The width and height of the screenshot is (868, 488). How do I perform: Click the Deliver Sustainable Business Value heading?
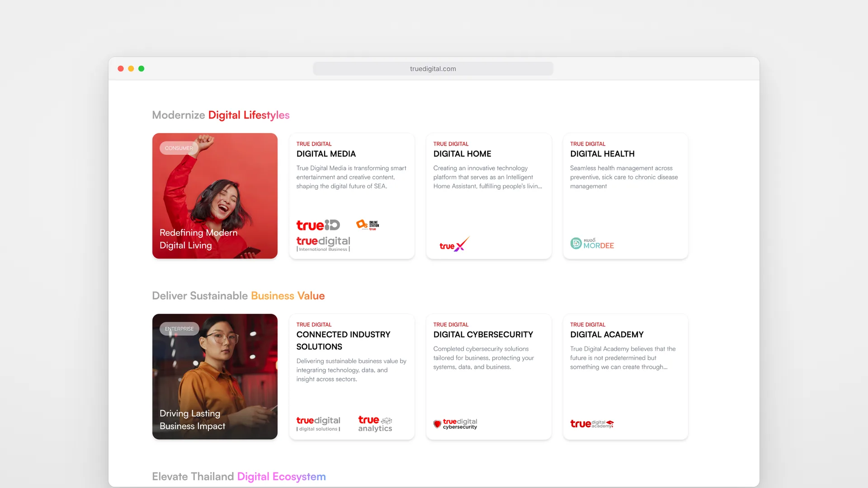tap(238, 296)
